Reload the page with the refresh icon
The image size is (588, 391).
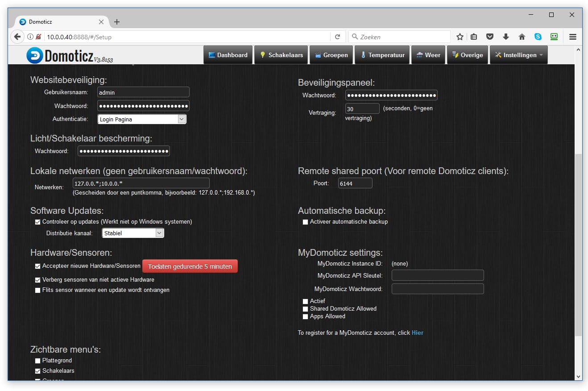tap(337, 37)
